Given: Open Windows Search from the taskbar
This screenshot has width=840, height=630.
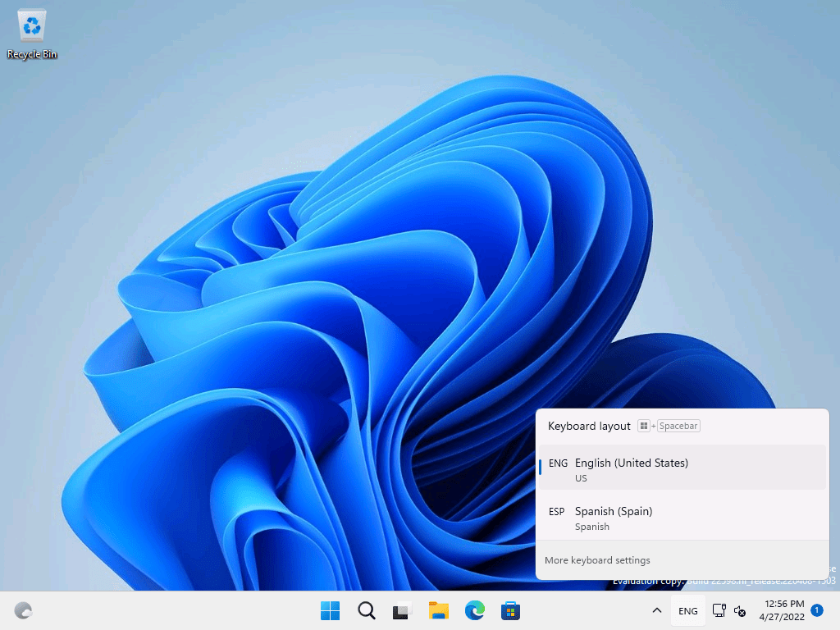Looking at the screenshot, I should pyautogui.click(x=366, y=610).
